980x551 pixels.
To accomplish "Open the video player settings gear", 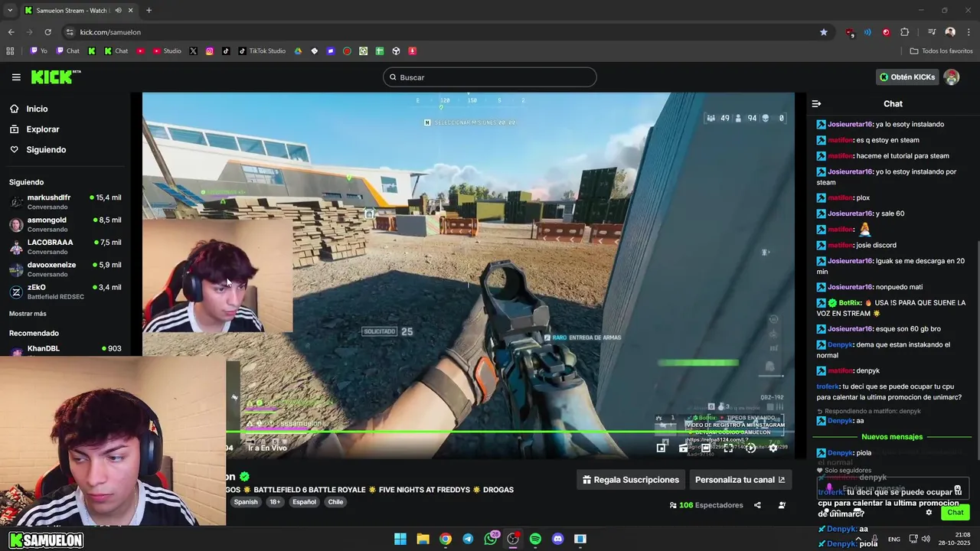I will 773,448.
